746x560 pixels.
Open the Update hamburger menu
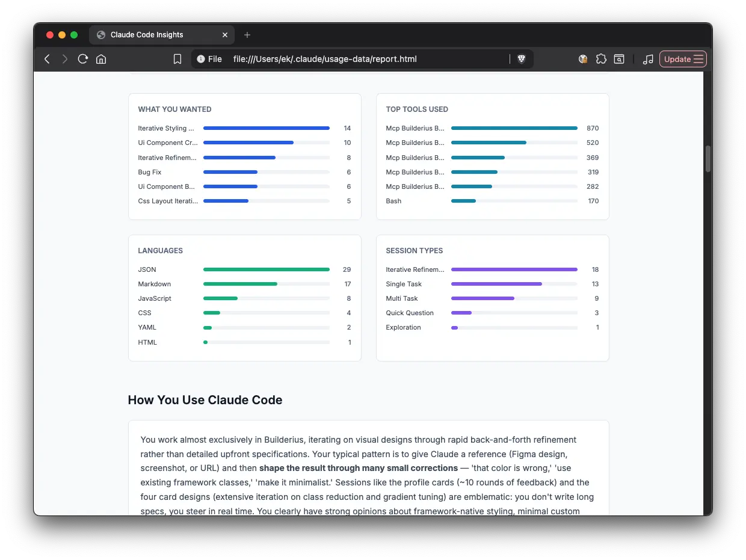click(683, 59)
